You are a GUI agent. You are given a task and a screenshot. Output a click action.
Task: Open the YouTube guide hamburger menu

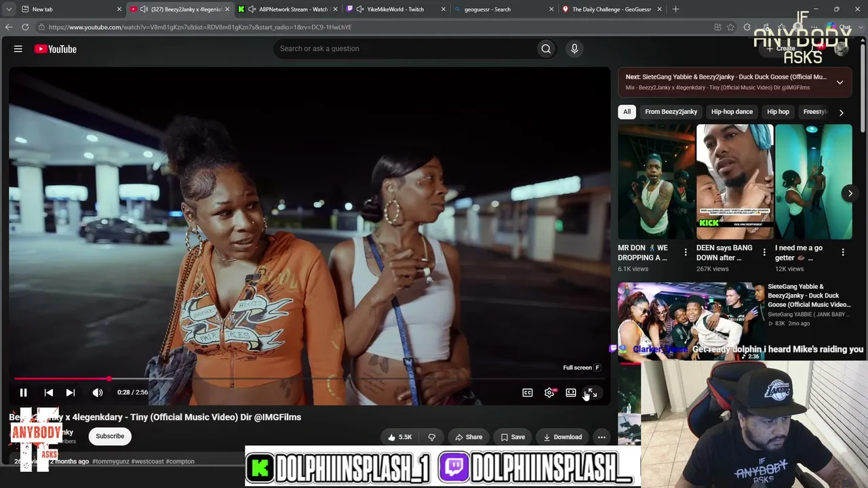point(18,49)
